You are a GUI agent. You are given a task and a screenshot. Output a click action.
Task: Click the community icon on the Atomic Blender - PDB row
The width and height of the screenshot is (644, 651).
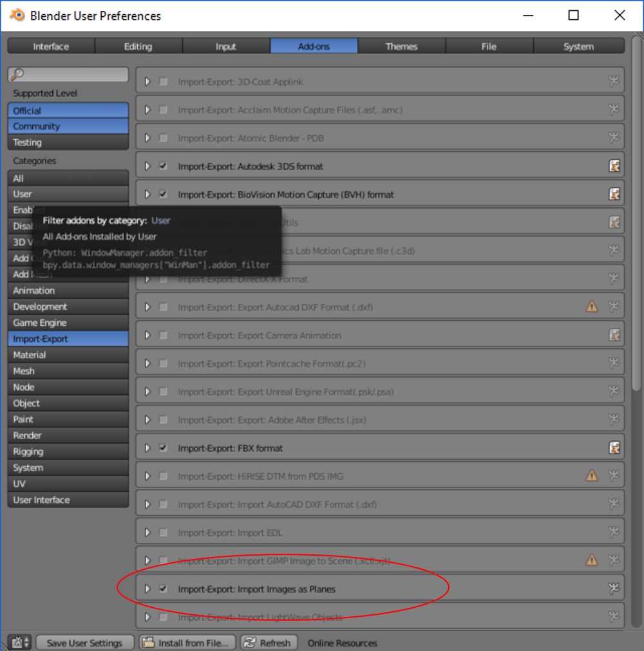click(x=614, y=138)
